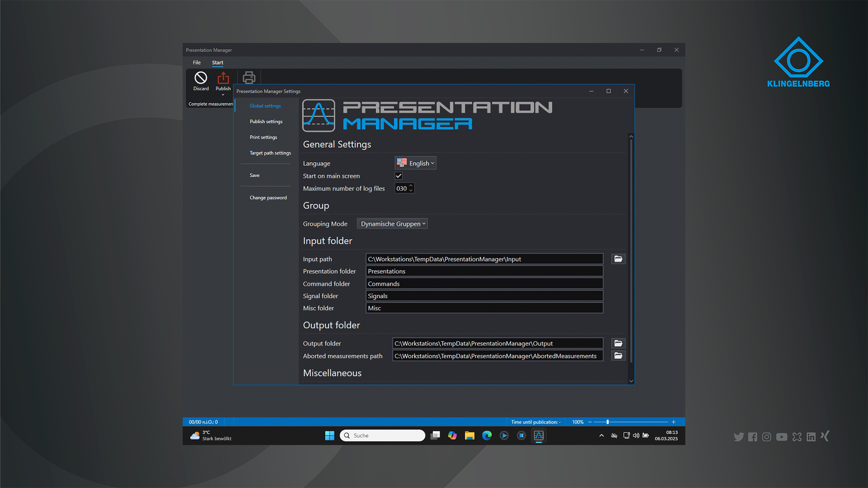The height and width of the screenshot is (488, 868).
Task: Launch Copilot from the taskbar
Action: 453,436
